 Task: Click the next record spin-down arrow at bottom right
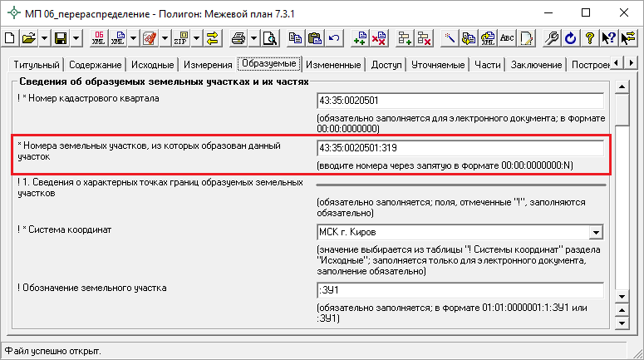622,323
